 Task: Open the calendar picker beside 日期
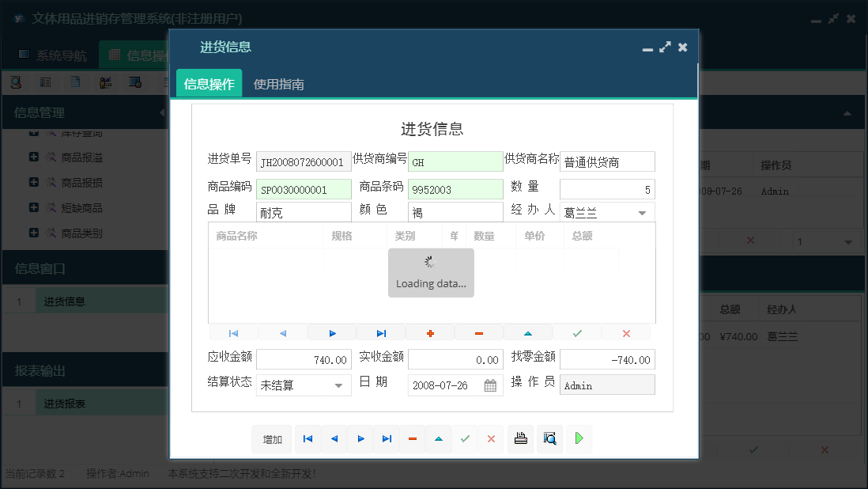[x=492, y=385]
